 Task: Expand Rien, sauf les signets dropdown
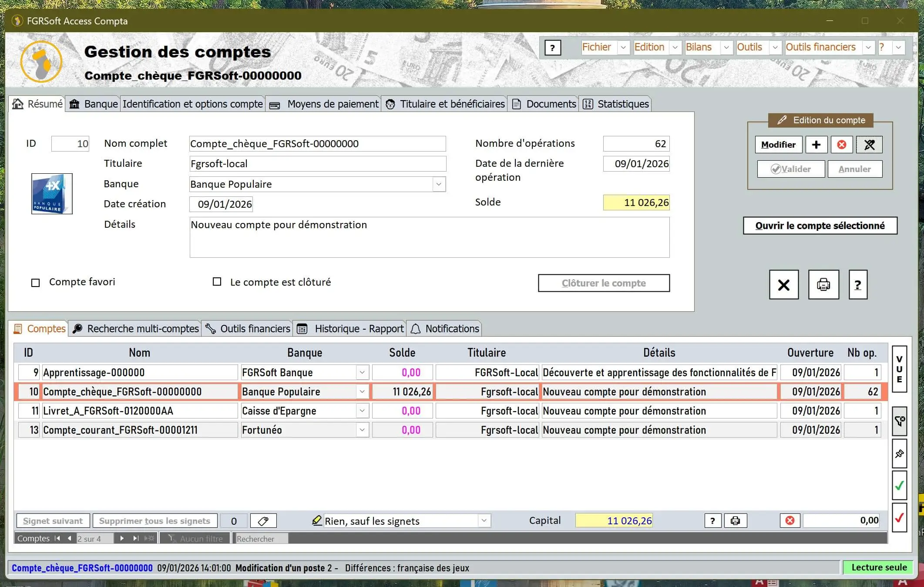484,521
